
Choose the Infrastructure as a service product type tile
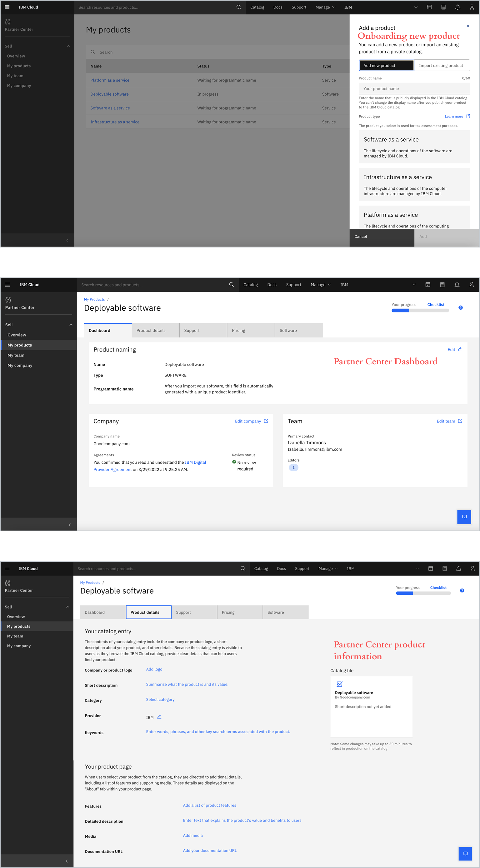[414, 185]
